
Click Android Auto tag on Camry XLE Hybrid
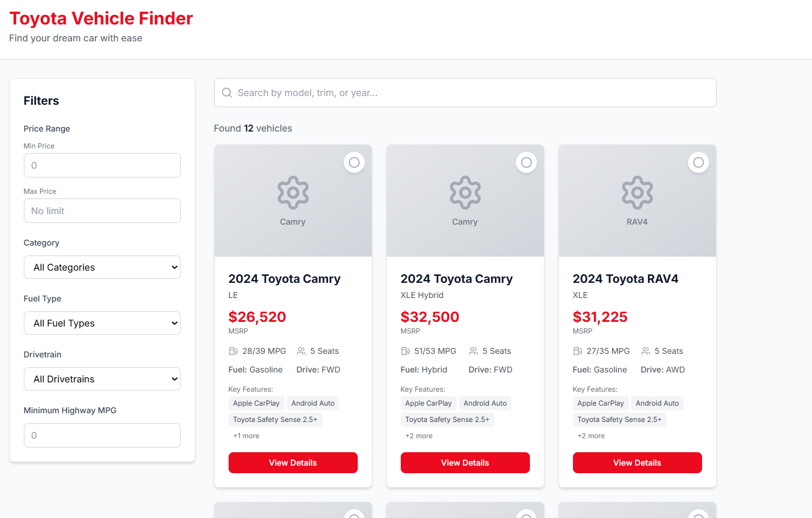[x=485, y=403]
